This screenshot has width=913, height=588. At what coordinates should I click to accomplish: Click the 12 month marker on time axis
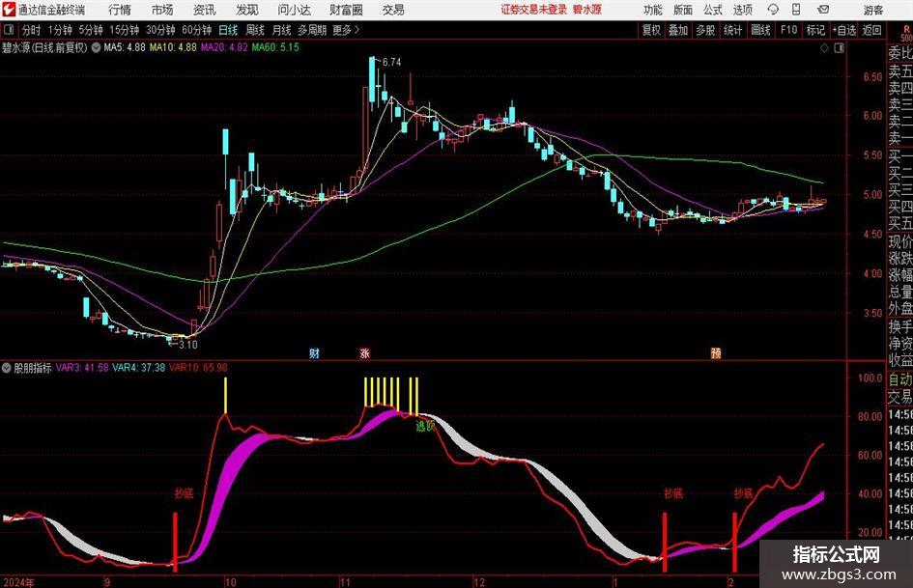coord(478,582)
